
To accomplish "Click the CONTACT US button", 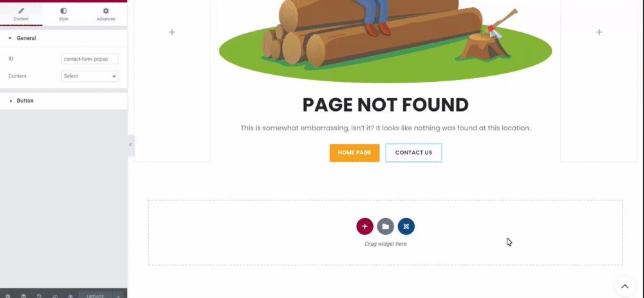I will pos(413,153).
